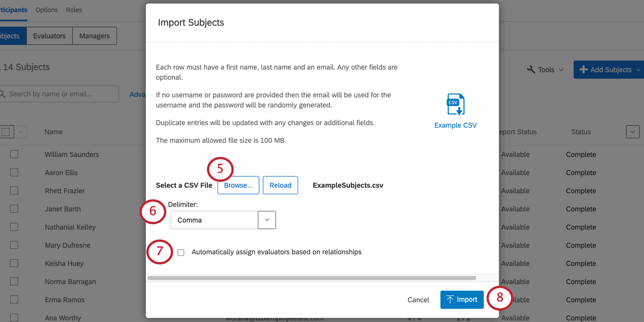Image resolution: width=644 pixels, height=322 pixels.
Task: Open the column options dropdown near Status
Action: click(x=632, y=132)
